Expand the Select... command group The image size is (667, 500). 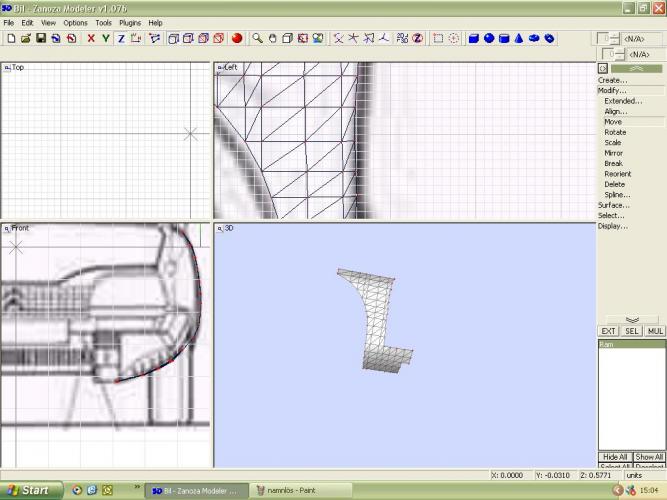click(x=611, y=216)
